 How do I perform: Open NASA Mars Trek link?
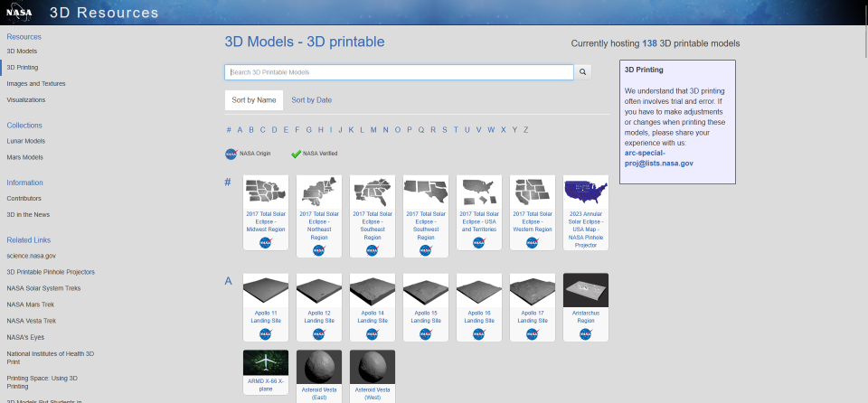click(x=31, y=305)
